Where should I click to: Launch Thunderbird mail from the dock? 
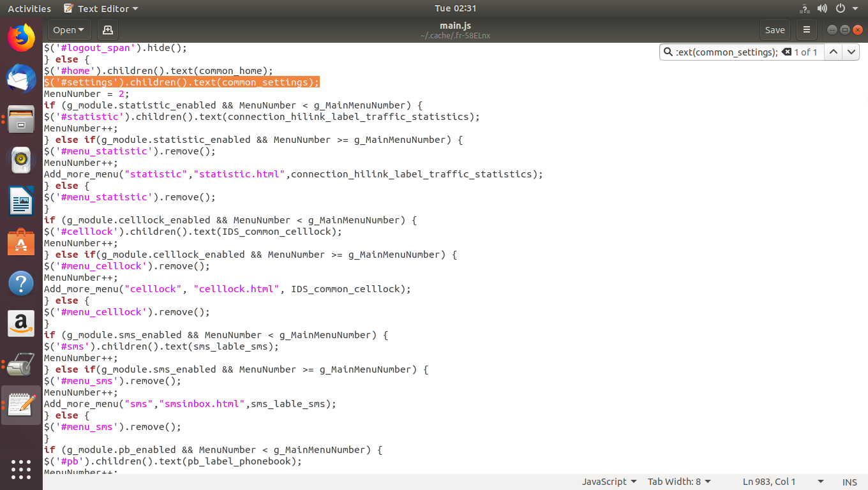(21, 79)
